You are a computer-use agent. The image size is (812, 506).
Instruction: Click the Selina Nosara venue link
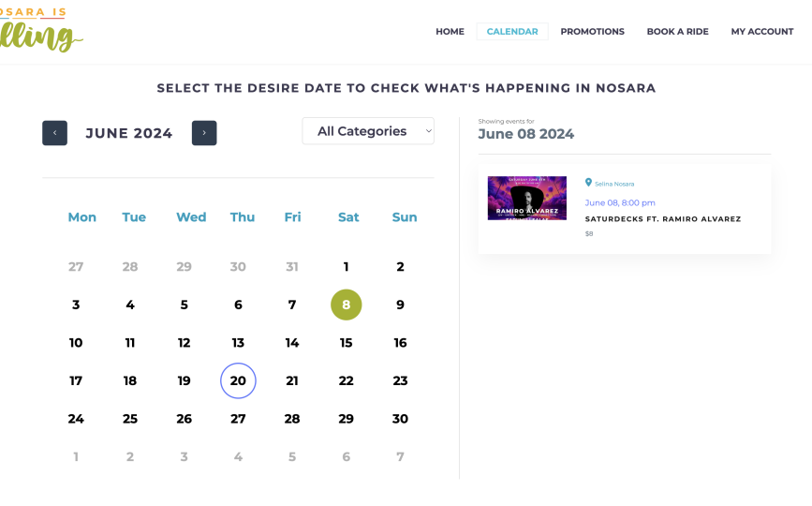[x=614, y=184]
